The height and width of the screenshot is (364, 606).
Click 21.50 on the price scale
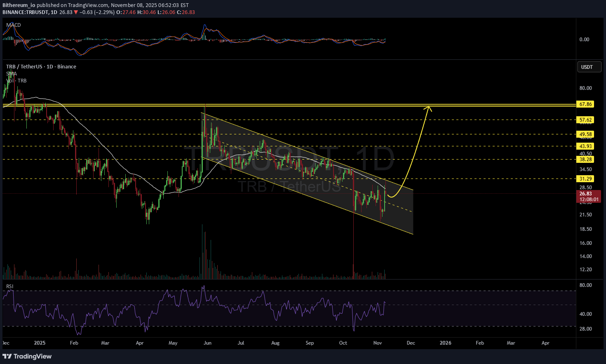point(585,215)
